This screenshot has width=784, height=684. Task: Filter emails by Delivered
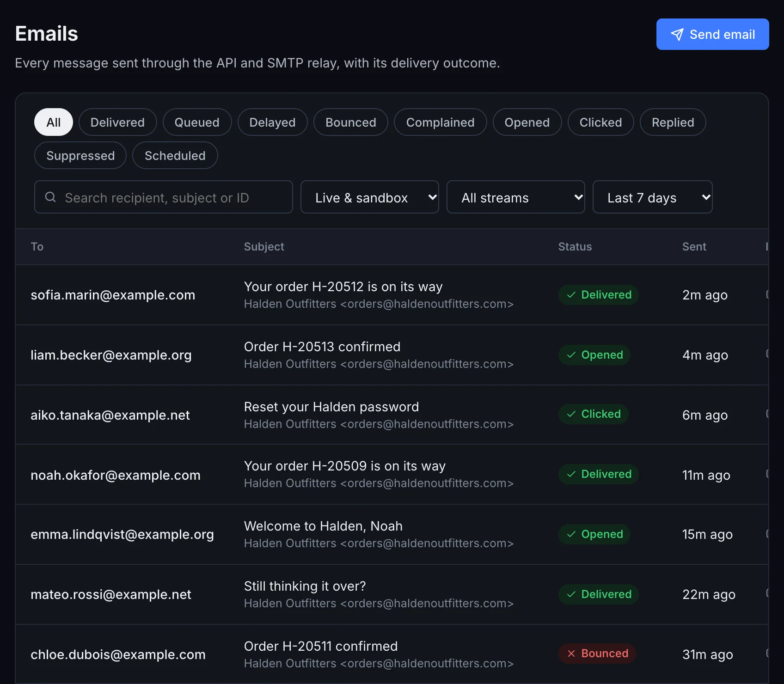117,122
